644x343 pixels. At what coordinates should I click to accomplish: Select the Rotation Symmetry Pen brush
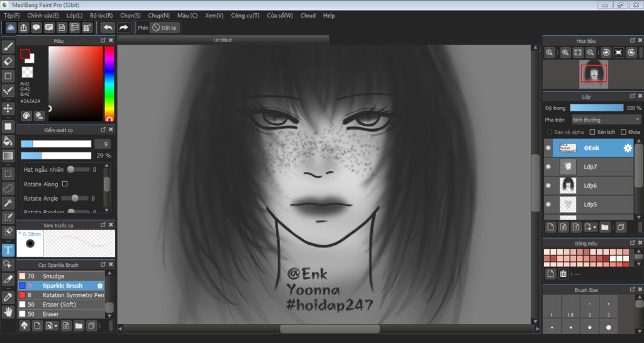click(x=61, y=295)
